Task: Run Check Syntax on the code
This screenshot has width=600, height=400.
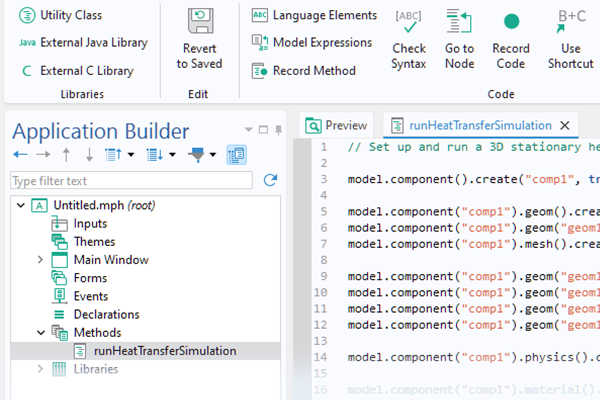Action: pyautogui.click(x=408, y=40)
